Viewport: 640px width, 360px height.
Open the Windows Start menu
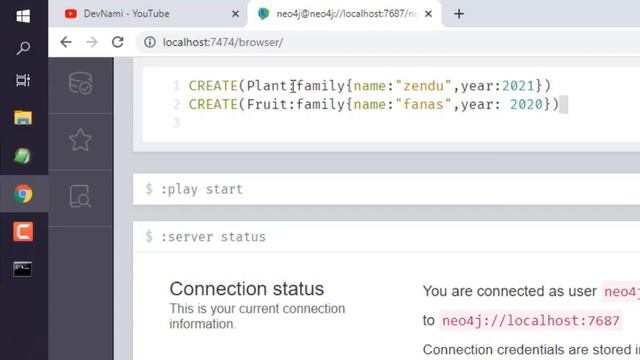point(23,16)
